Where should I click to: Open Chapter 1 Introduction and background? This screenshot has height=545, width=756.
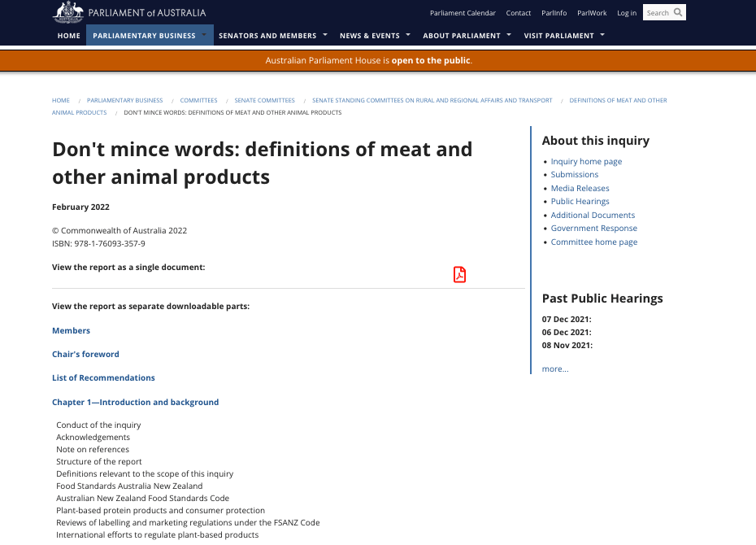pyautogui.click(x=135, y=403)
